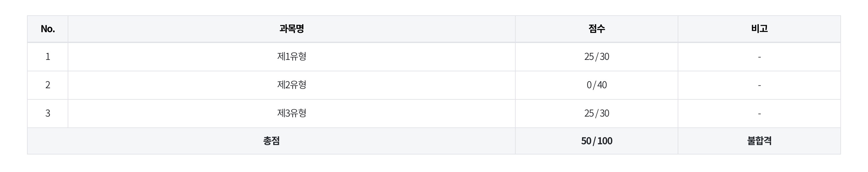The image size is (868, 172).
Task: Click the dash remark in row 3
Action: (759, 113)
